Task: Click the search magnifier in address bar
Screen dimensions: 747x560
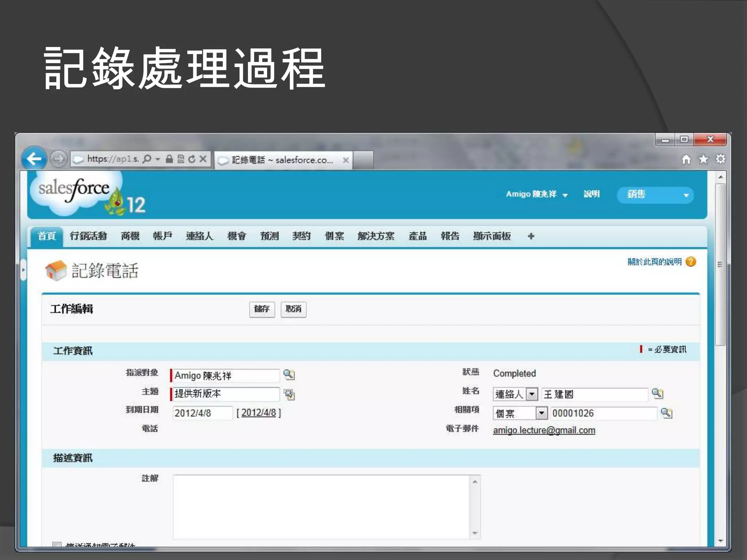Action: (147, 159)
